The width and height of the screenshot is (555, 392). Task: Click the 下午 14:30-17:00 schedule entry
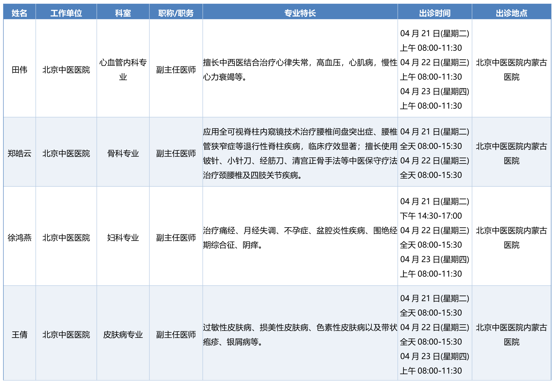click(431, 216)
